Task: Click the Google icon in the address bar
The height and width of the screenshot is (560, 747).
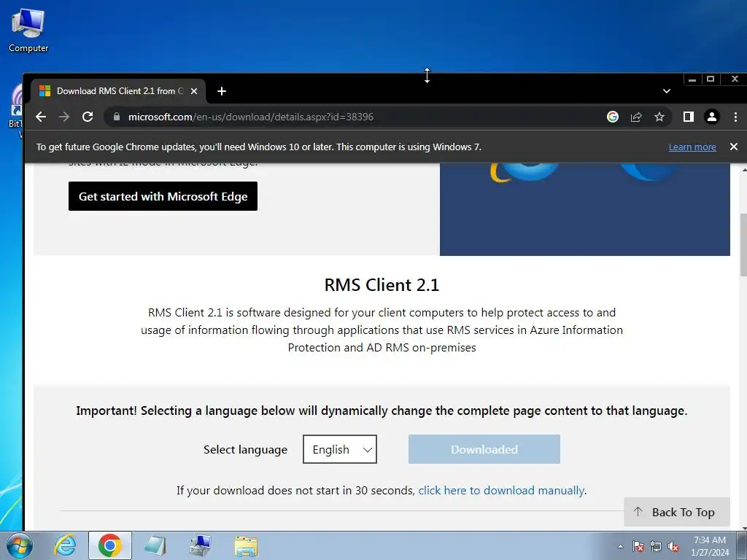Action: tap(613, 117)
